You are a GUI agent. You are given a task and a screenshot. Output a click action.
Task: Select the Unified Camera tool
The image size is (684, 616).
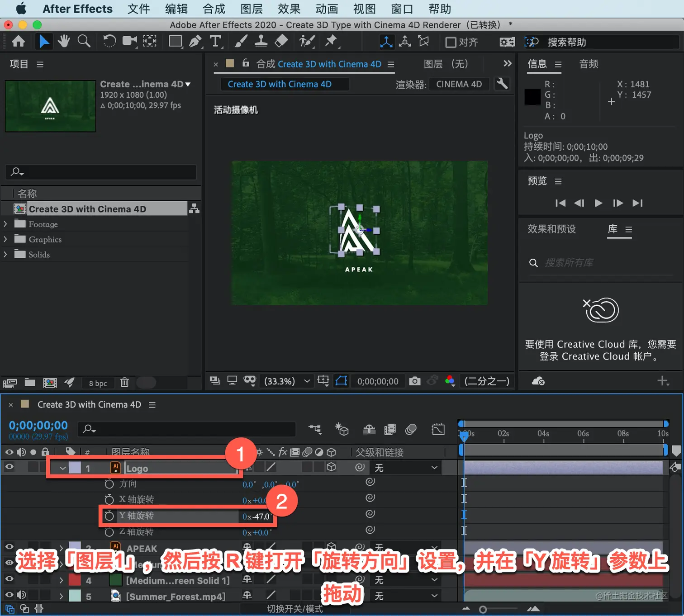point(129,42)
